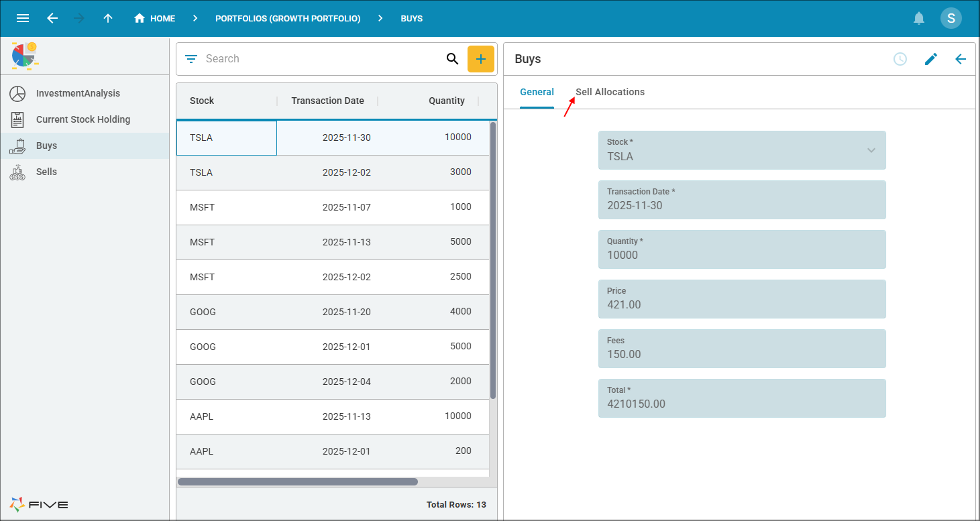Select the AAPL 2025-11-13 row
The height and width of the screenshot is (521, 980).
(x=333, y=416)
